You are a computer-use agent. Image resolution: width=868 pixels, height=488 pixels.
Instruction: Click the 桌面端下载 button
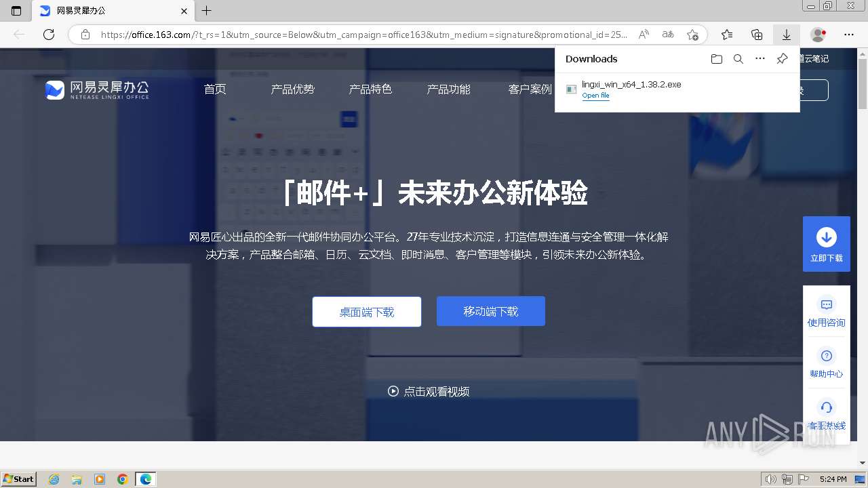367,312
